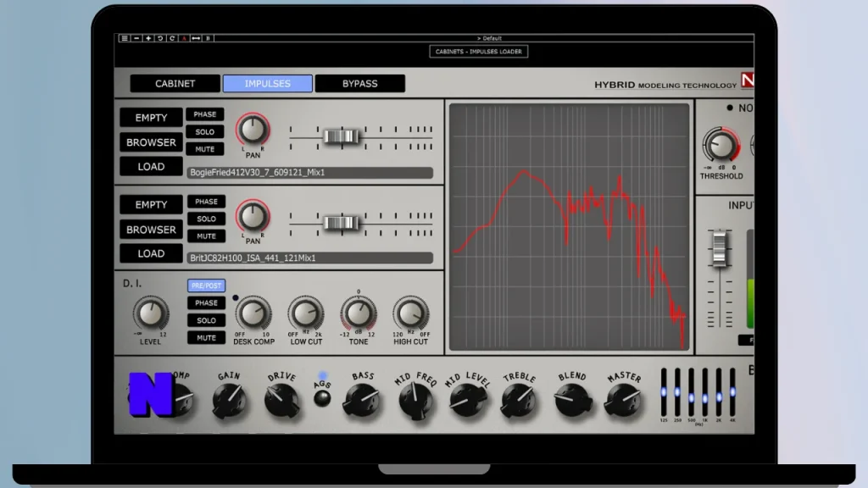Click the amp DRIVE knob
This screenshot has height=488, width=868.
281,401
